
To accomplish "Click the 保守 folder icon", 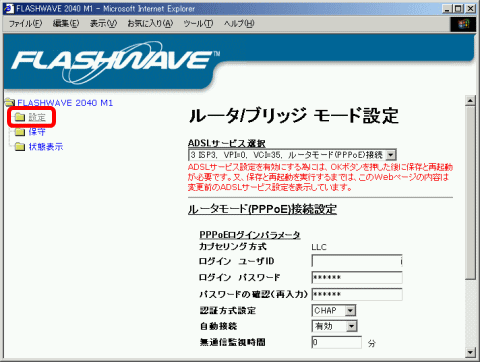I will tap(20, 132).
